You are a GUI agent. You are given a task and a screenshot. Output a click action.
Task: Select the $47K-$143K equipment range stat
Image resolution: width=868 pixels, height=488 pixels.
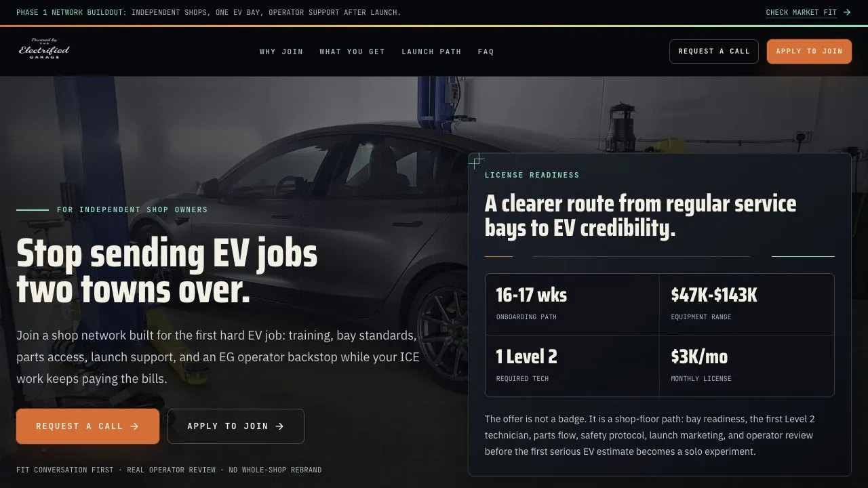pos(747,304)
